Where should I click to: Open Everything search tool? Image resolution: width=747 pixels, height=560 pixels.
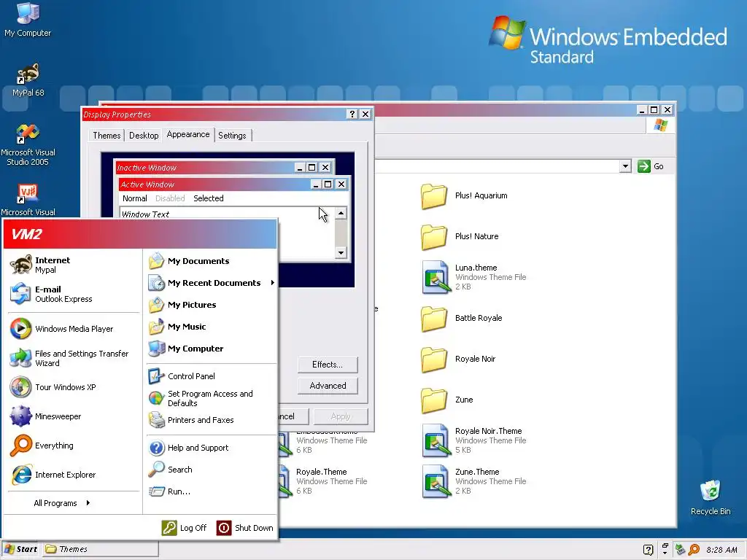pyautogui.click(x=74, y=446)
